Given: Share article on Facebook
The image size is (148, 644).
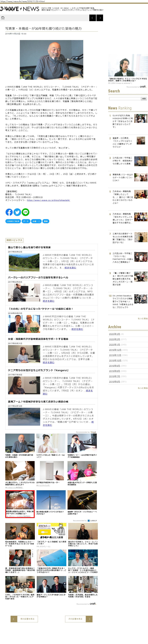Looking at the screenshot, I should [x=9, y=212].
